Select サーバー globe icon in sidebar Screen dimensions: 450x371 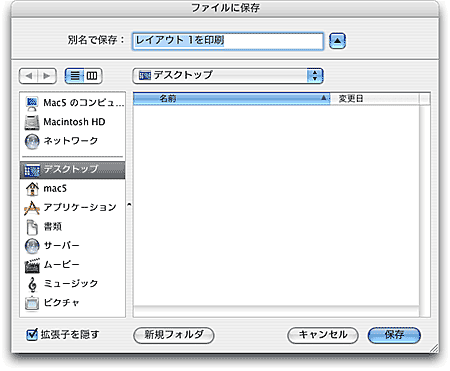pyautogui.click(x=32, y=246)
